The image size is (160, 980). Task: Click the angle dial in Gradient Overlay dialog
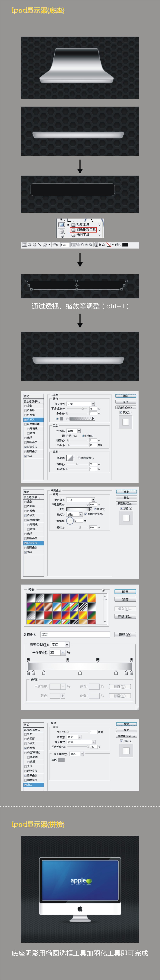(70, 521)
